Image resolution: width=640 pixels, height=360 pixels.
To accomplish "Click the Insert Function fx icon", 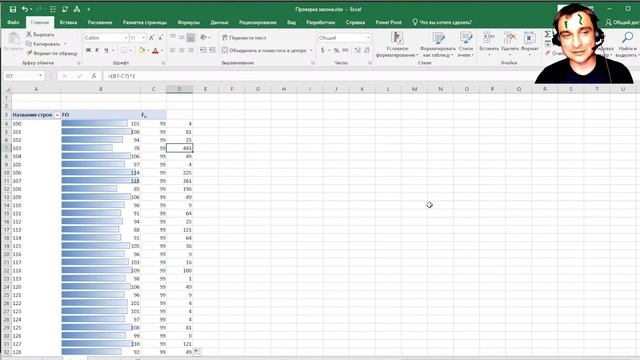I will [94, 76].
